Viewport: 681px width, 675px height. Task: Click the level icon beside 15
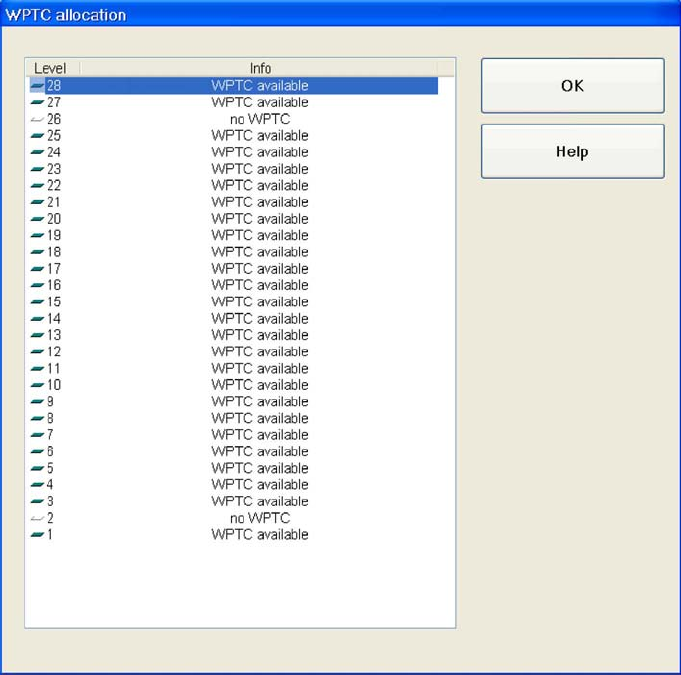click(x=37, y=301)
